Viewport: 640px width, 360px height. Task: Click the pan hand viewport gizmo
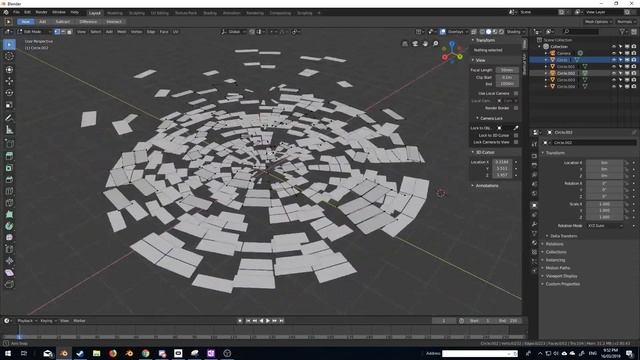click(425, 43)
